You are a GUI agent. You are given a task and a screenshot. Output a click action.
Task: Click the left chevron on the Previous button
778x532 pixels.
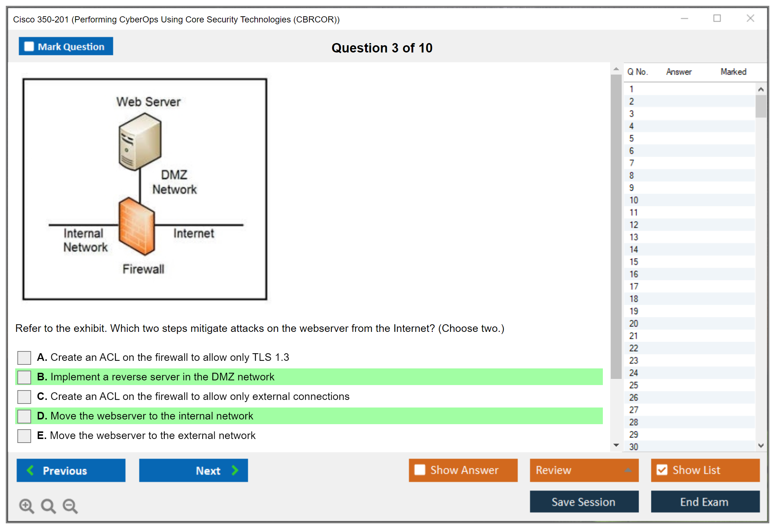click(x=30, y=470)
